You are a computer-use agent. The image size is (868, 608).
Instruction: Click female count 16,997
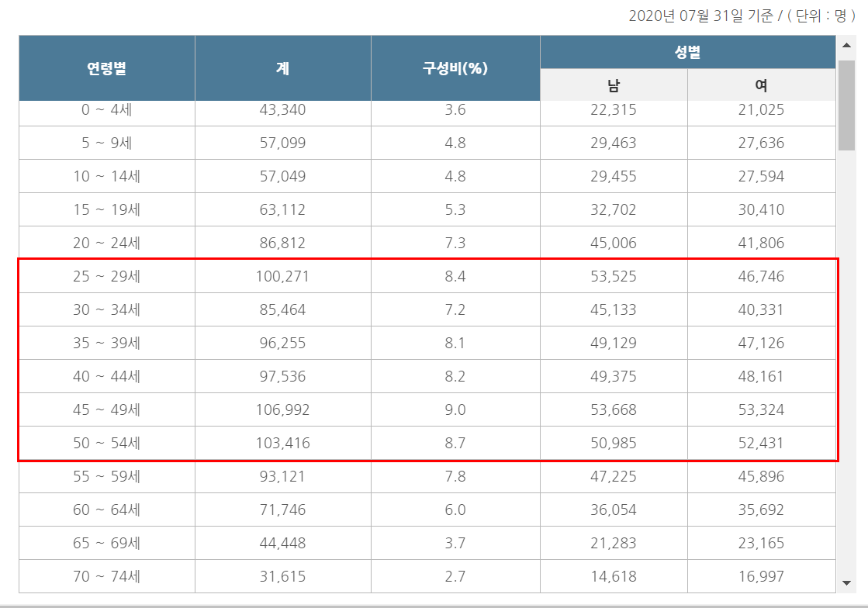click(x=762, y=576)
